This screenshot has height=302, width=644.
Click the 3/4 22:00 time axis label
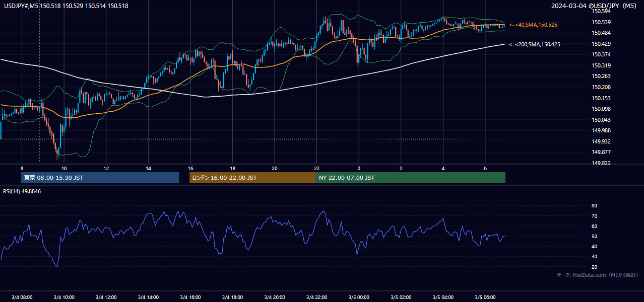(x=316, y=297)
